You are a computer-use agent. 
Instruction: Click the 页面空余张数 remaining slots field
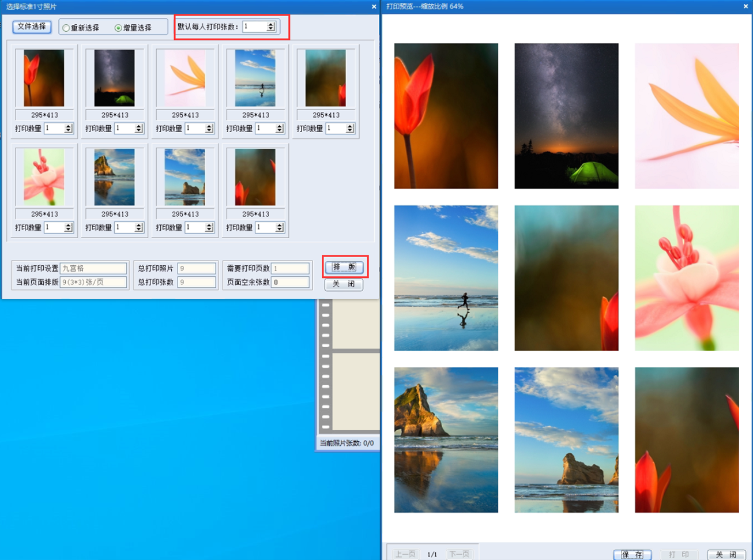(x=290, y=283)
